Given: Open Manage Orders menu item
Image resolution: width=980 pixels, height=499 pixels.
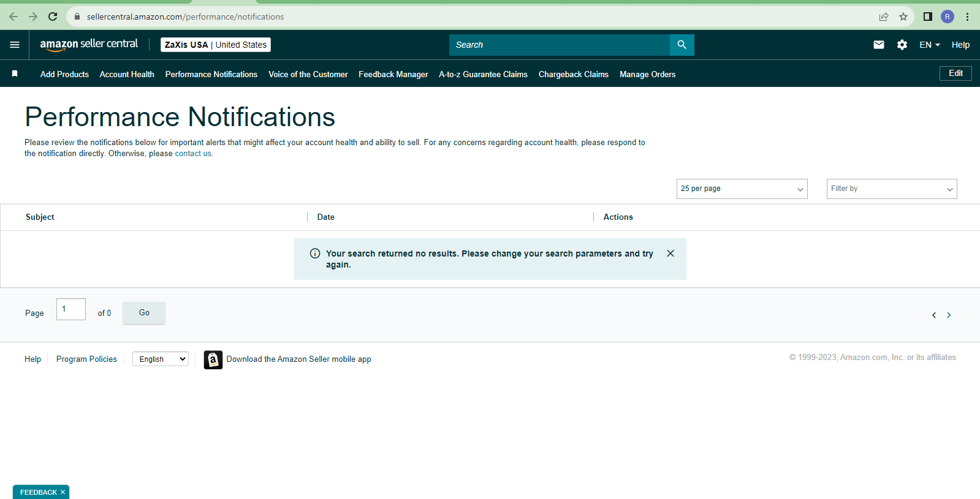Looking at the screenshot, I should [648, 74].
